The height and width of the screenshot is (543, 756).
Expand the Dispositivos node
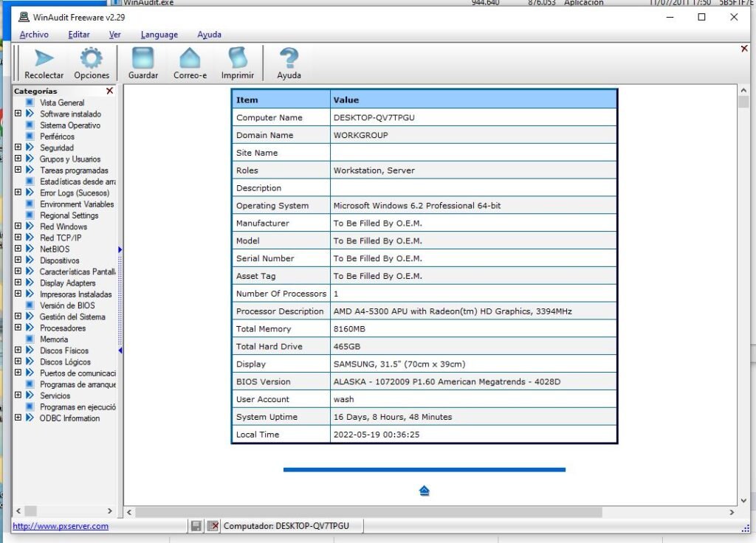[x=18, y=260]
